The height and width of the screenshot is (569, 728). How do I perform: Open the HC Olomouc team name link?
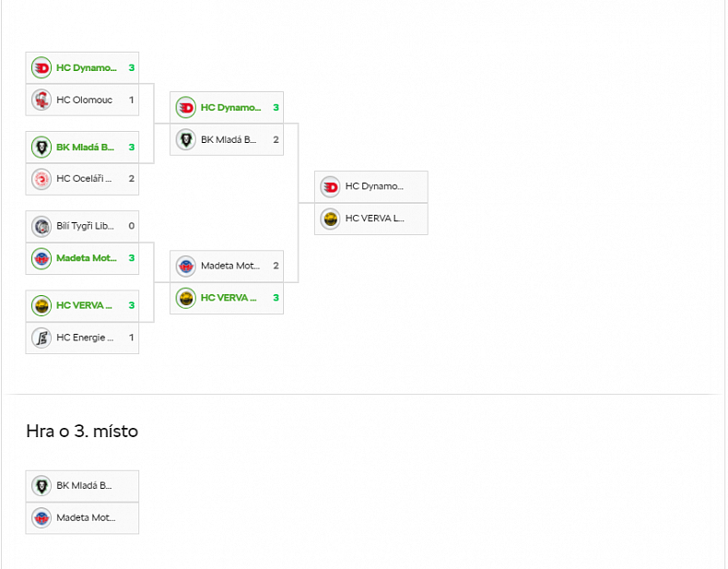tap(84, 100)
